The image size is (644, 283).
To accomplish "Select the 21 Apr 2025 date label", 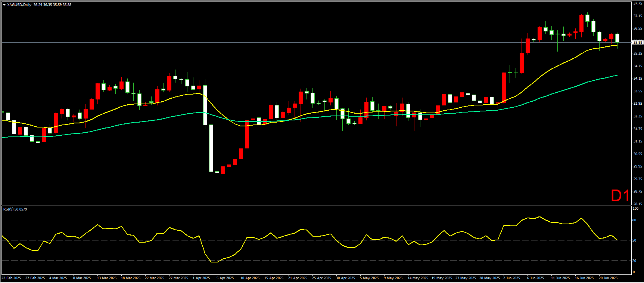I will (x=298, y=278).
